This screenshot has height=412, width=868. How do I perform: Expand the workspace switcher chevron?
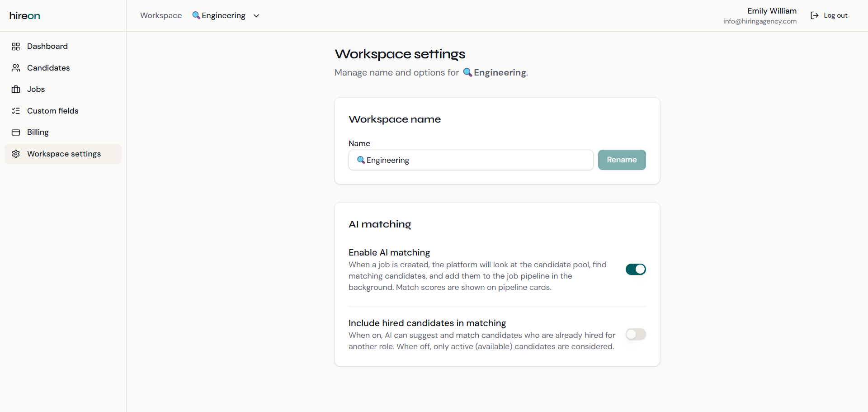[256, 16]
